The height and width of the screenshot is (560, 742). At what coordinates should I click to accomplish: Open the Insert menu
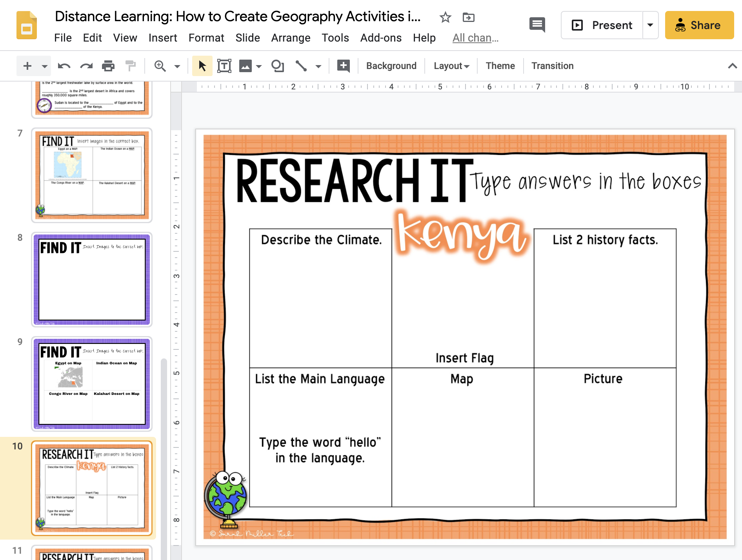click(163, 38)
